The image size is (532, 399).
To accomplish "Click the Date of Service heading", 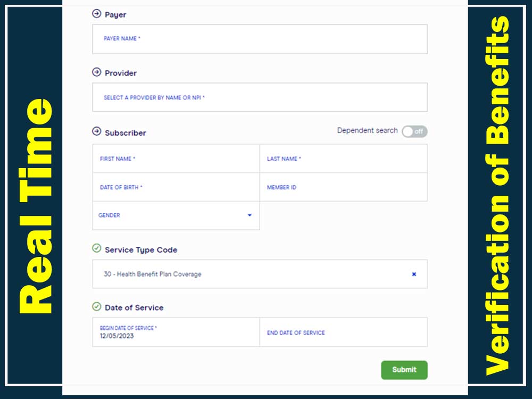I will 134,307.
